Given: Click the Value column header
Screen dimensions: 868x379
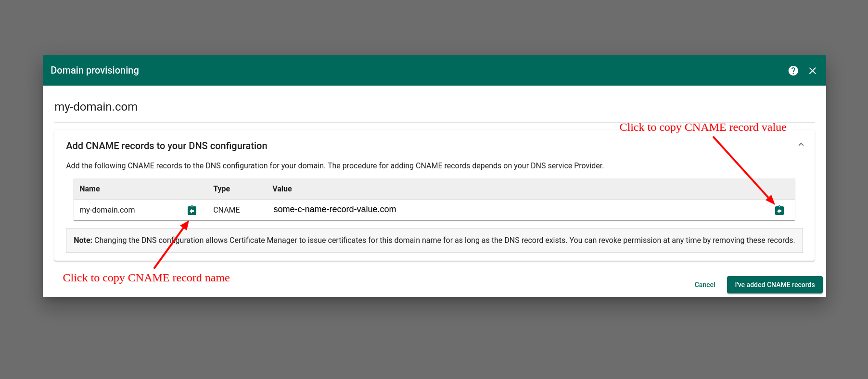Looking at the screenshot, I should click(x=282, y=189).
